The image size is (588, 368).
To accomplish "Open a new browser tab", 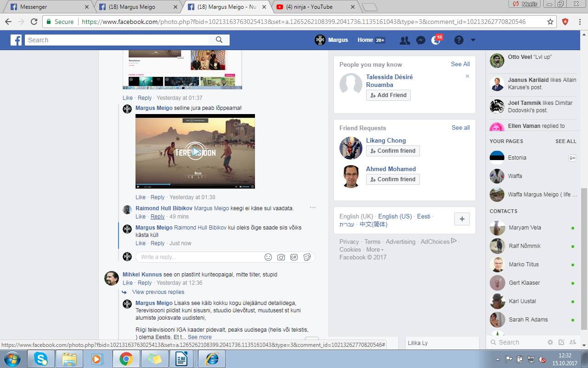I will pos(370,7).
